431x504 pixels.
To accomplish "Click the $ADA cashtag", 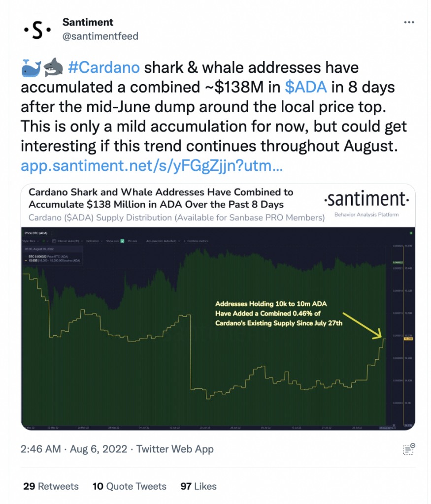I will pyautogui.click(x=306, y=87).
